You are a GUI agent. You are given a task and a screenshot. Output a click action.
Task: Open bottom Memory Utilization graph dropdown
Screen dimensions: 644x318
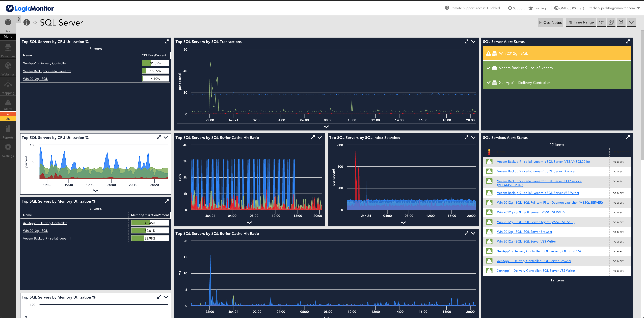[x=166, y=297]
